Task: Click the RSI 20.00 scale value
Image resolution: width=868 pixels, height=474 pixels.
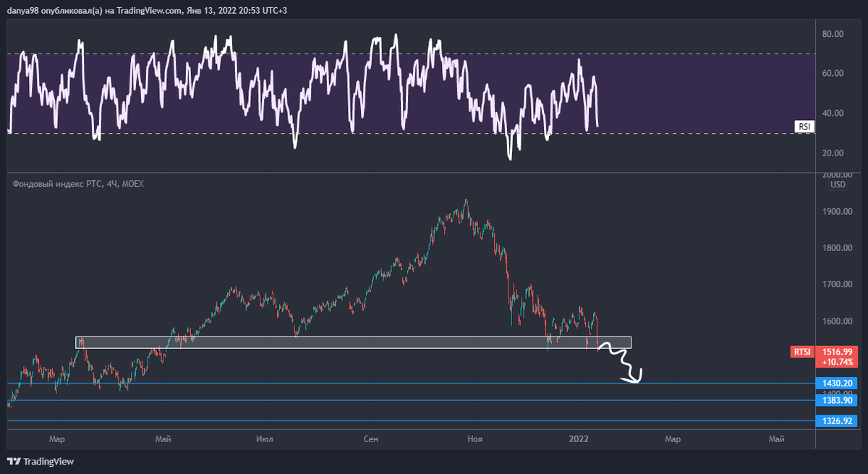Action: (x=833, y=153)
